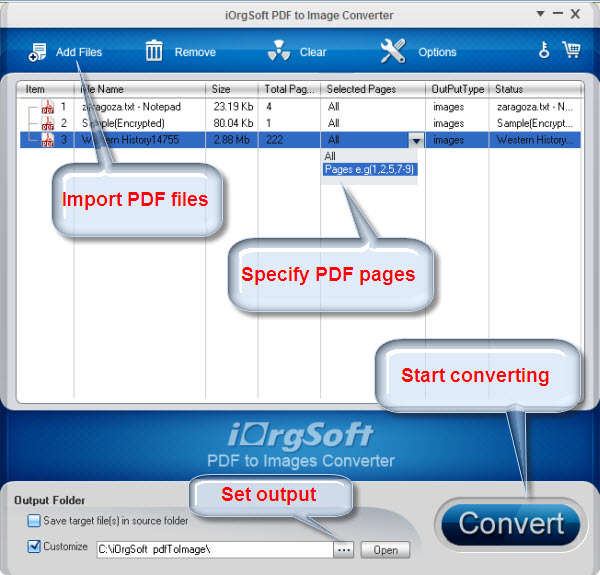This screenshot has width=600, height=575.
Task: Click the 2.88 Mb size cell
Action: (232, 140)
